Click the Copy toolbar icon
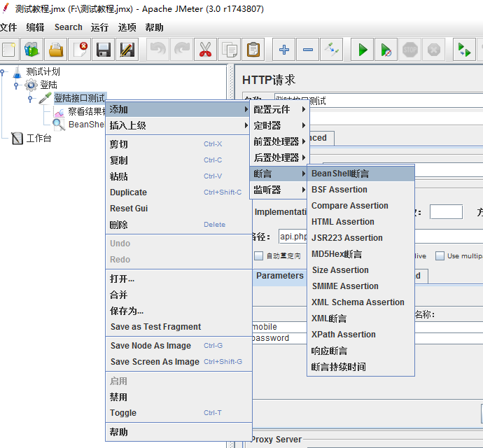 [229, 49]
